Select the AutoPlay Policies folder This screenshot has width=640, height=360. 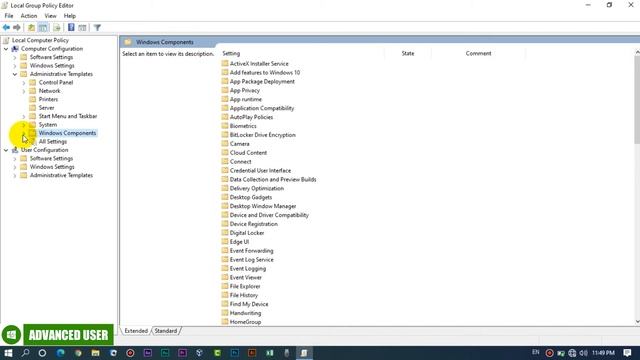click(x=251, y=117)
